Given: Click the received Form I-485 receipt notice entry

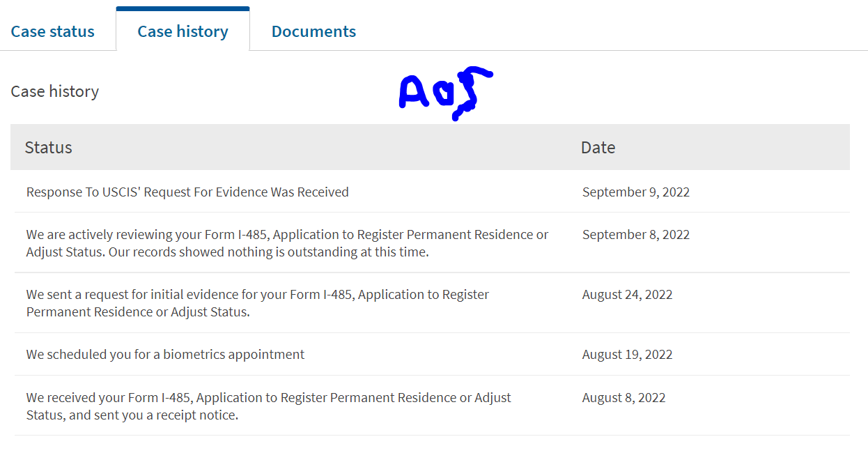Looking at the screenshot, I should point(432,406).
